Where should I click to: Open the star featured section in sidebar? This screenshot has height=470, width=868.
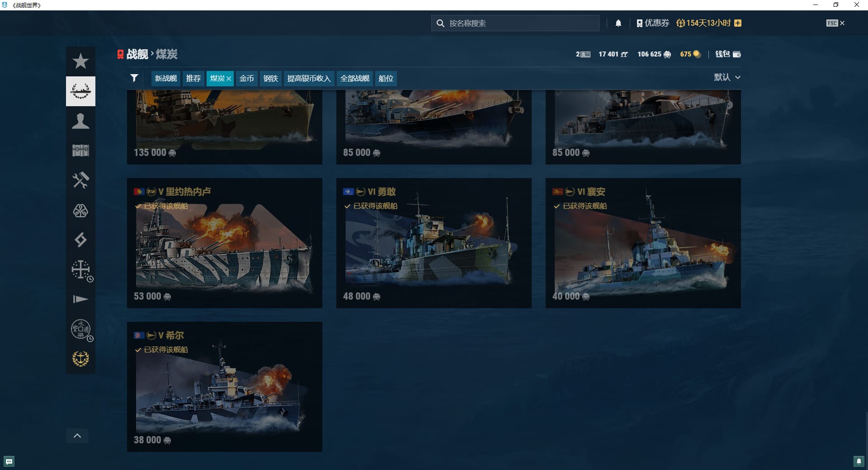(x=80, y=61)
